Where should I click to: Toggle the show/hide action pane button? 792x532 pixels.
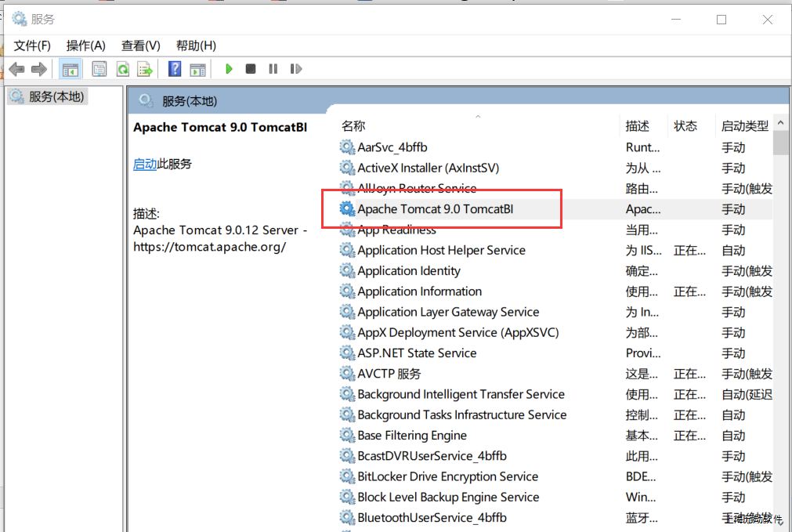click(x=197, y=69)
